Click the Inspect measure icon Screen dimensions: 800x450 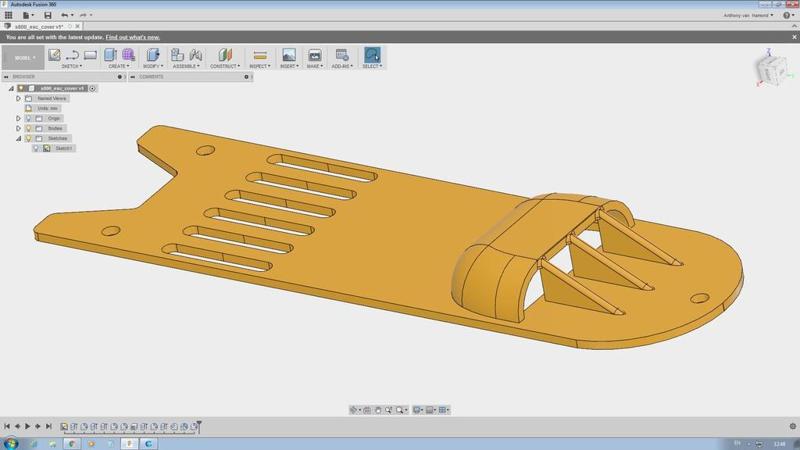click(259, 55)
